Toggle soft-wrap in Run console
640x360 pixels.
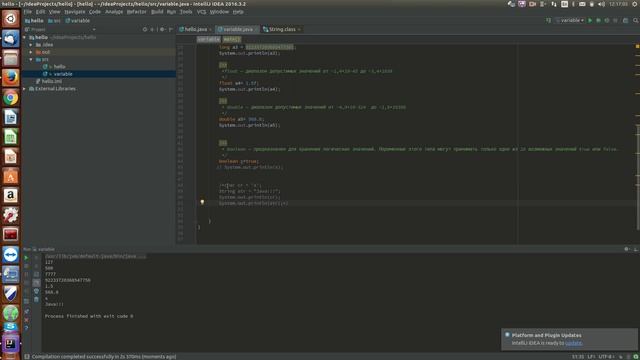coord(36,274)
